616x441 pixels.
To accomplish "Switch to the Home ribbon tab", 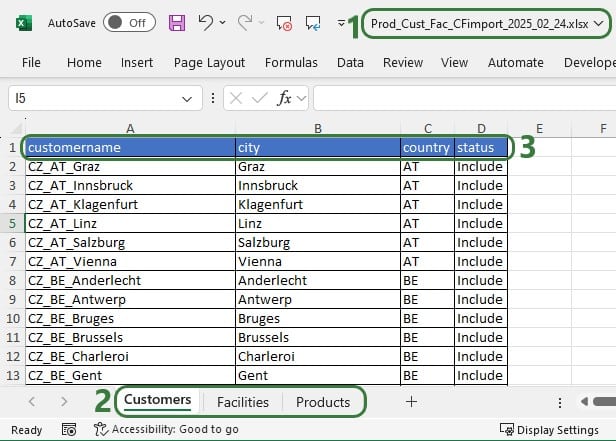I will (x=84, y=62).
